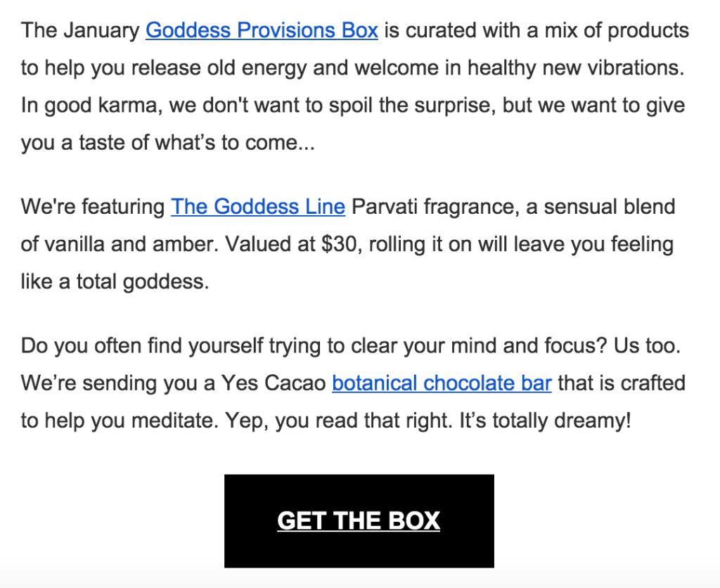
Task: Open the Goddess Provisions Box link
Action: pyautogui.click(x=262, y=30)
